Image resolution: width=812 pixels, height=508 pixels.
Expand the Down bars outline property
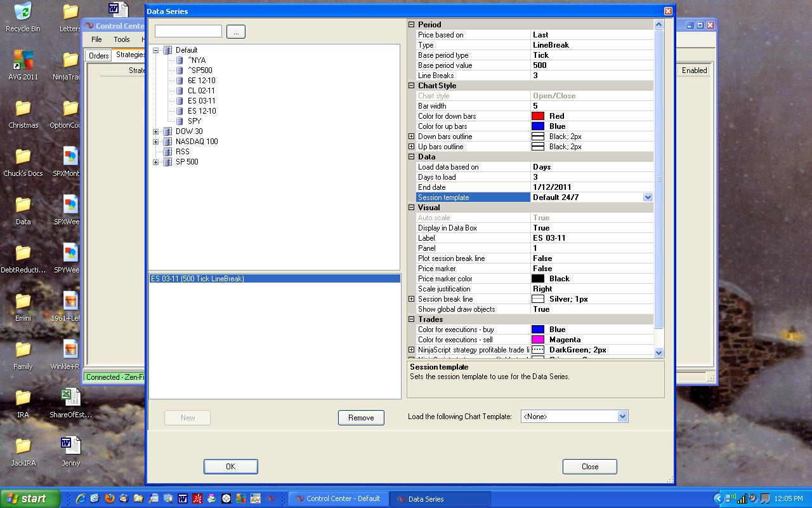[411, 137]
